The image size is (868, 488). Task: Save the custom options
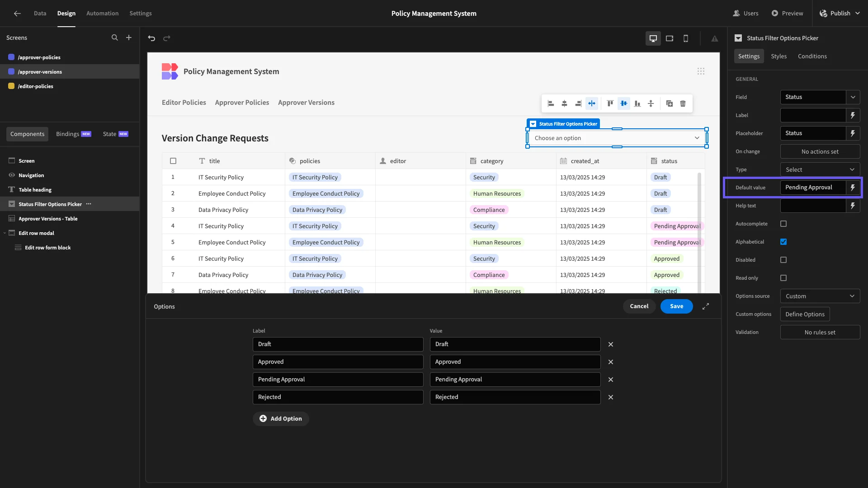point(676,306)
